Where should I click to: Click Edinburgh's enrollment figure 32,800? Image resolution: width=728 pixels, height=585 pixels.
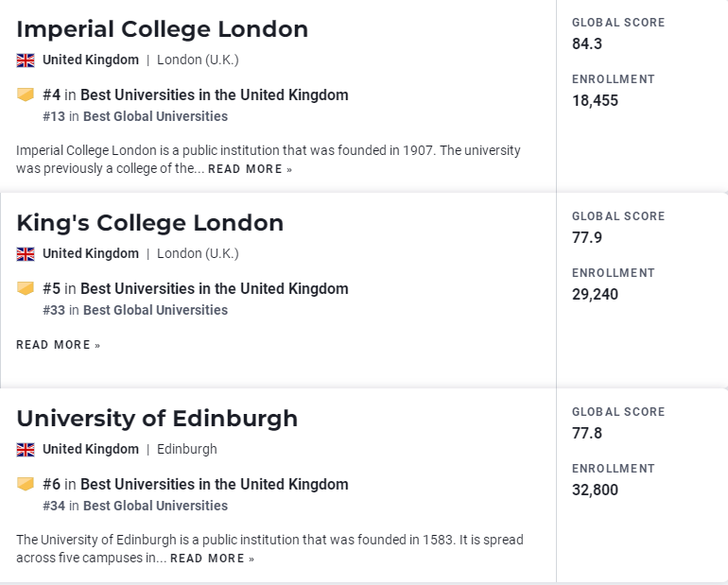(x=595, y=490)
